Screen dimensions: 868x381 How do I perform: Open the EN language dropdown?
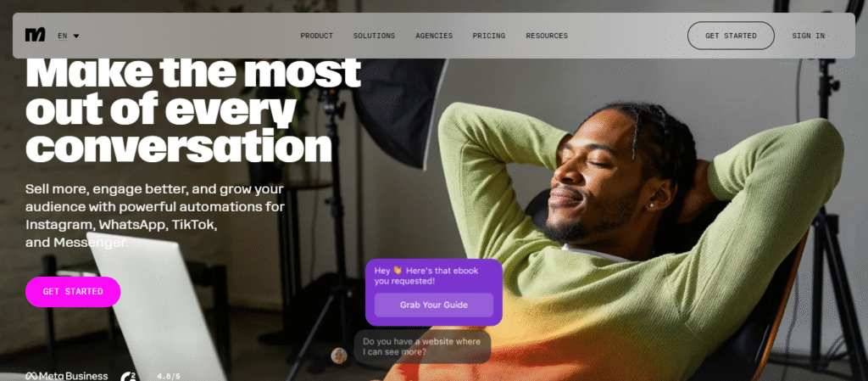(68, 36)
